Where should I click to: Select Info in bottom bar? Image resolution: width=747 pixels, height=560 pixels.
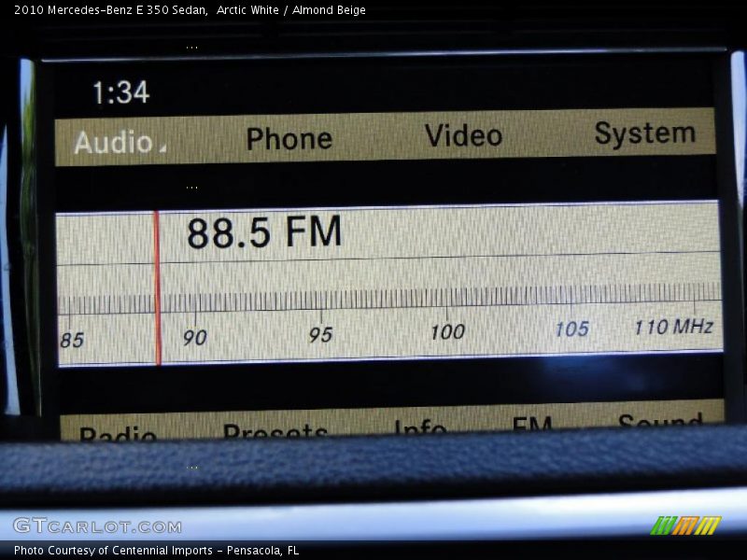pos(421,427)
